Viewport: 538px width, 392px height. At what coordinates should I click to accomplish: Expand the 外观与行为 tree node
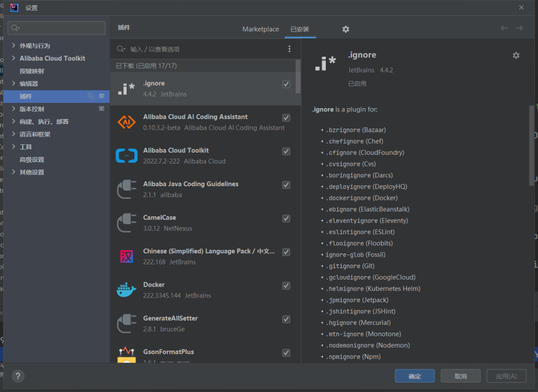click(x=13, y=46)
